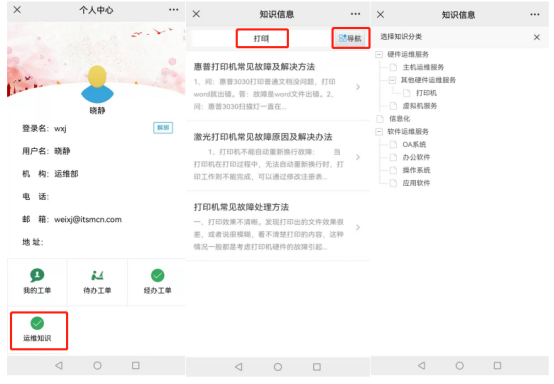Collapse the 软件运维服务 tree node
Screen dimensions: 554x384
point(379,131)
